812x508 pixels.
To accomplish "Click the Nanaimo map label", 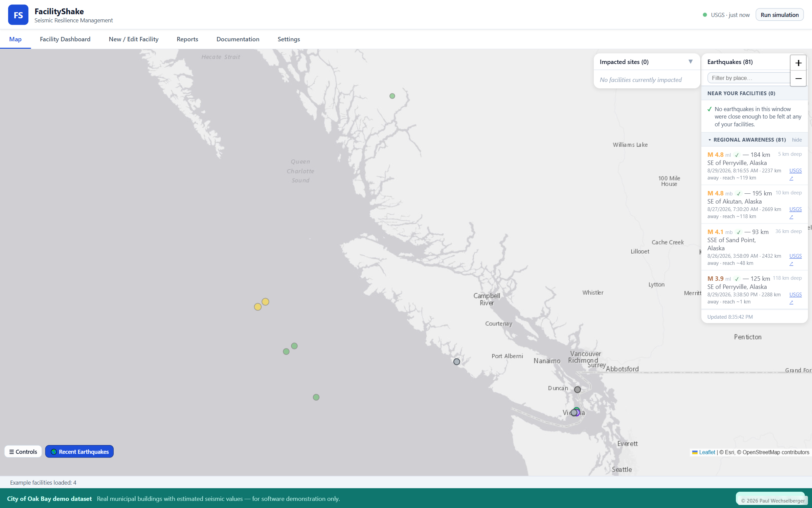I will (547, 361).
